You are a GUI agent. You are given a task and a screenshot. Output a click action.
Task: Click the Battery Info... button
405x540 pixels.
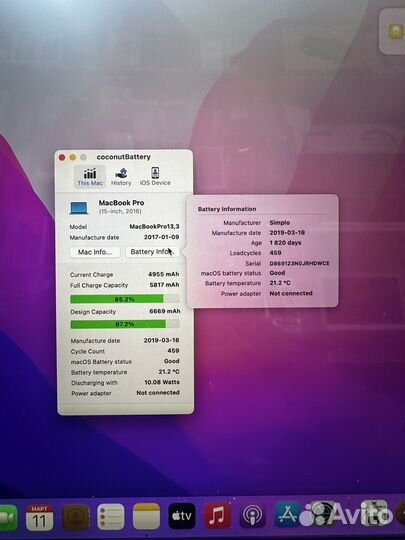pyautogui.click(x=152, y=252)
